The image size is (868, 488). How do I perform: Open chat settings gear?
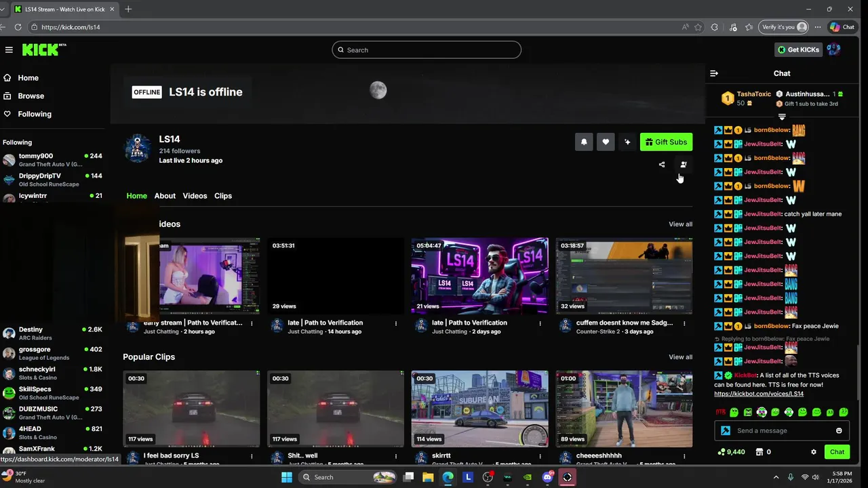tap(814, 452)
